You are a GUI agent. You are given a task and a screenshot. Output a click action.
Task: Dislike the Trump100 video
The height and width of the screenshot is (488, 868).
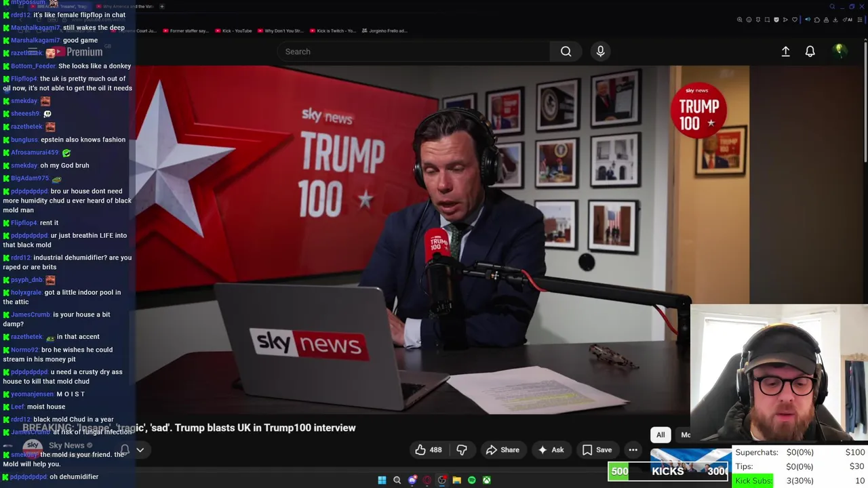pos(462,450)
